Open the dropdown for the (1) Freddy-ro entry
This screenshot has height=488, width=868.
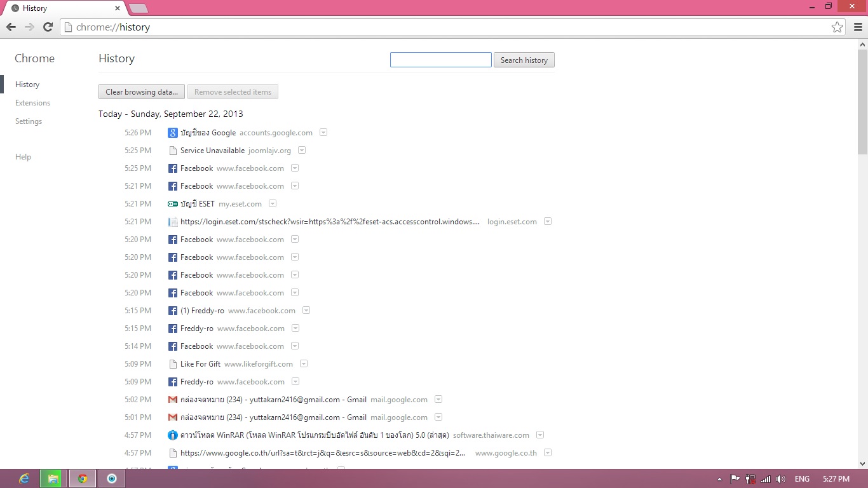coord(306,311)
